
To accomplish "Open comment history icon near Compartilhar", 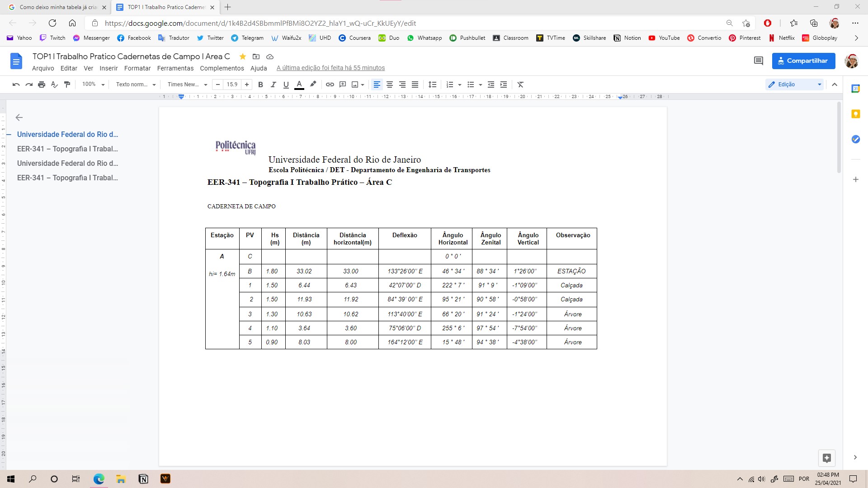I will pyautogui.click(x=759, y=61).
